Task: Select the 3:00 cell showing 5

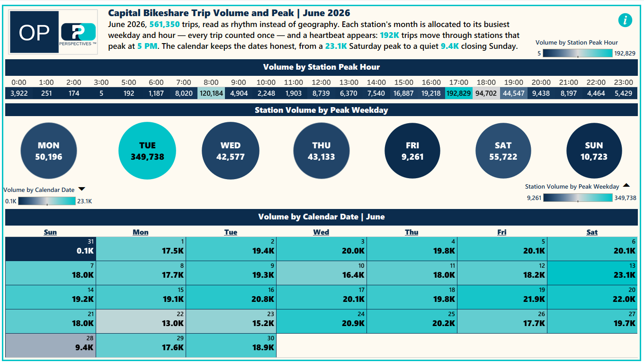Action: coord(101,93)
